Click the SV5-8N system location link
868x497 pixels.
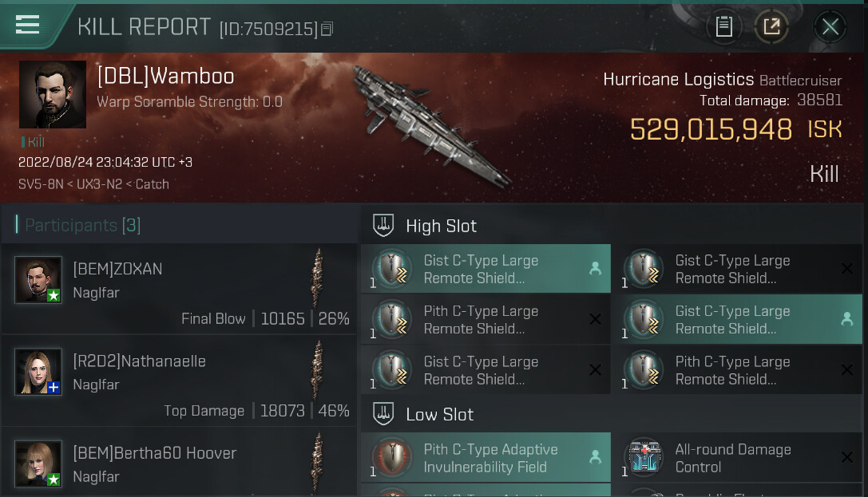pyautogui.click(x=41, y=184)
